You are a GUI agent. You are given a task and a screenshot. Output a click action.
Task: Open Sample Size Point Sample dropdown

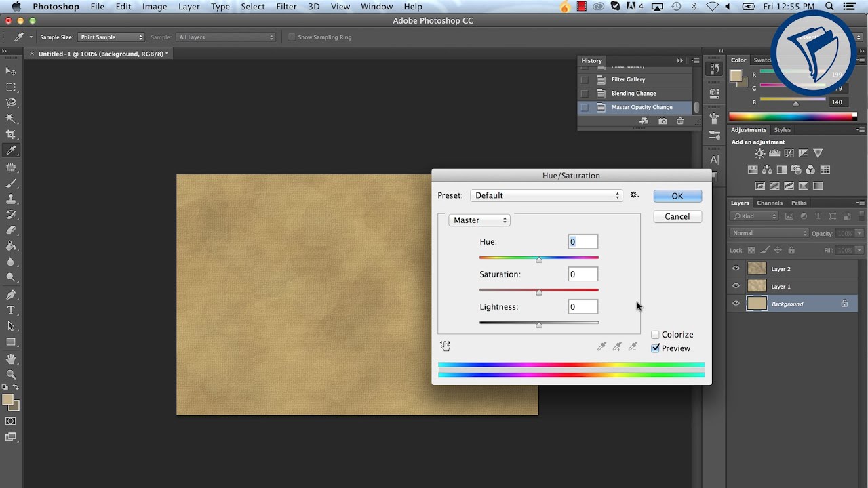pyautogui.click(x=111, y=37)
